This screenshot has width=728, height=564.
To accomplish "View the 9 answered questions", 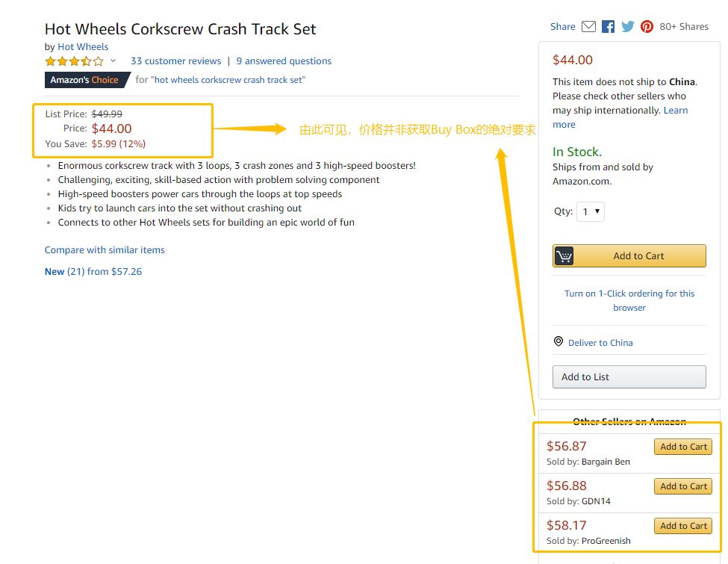I will tap(284, 61).
